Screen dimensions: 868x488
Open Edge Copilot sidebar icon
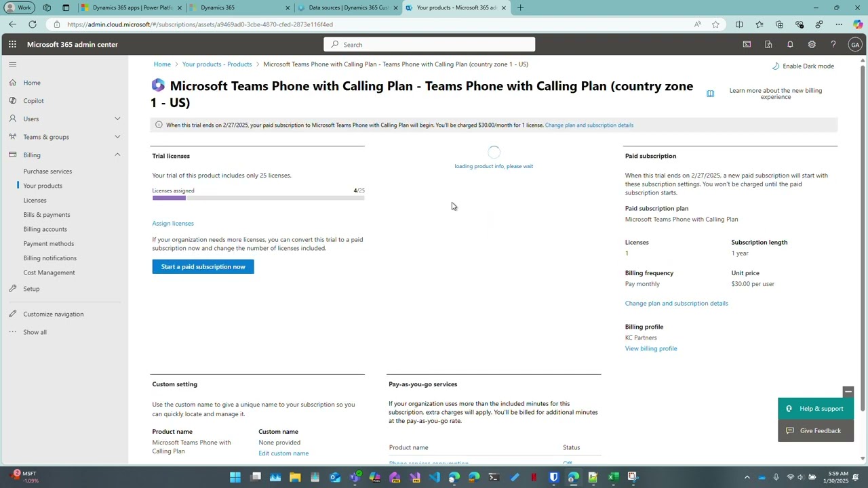858,24
